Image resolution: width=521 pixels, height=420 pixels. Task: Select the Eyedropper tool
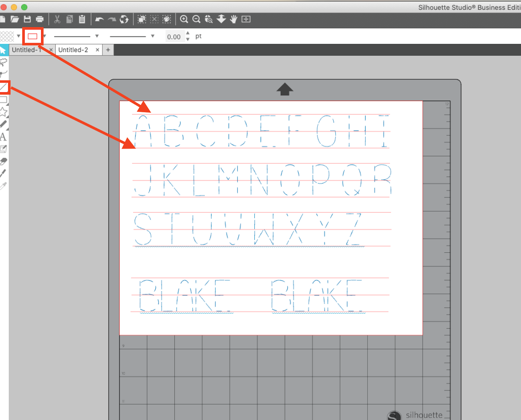(x=3, y=186)
